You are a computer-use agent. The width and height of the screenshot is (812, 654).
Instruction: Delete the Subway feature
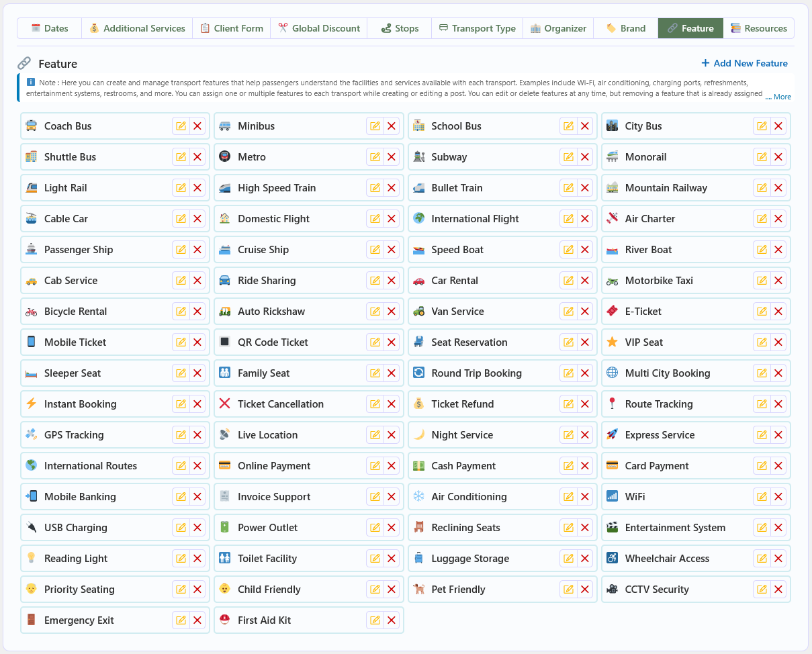point(585,157)
